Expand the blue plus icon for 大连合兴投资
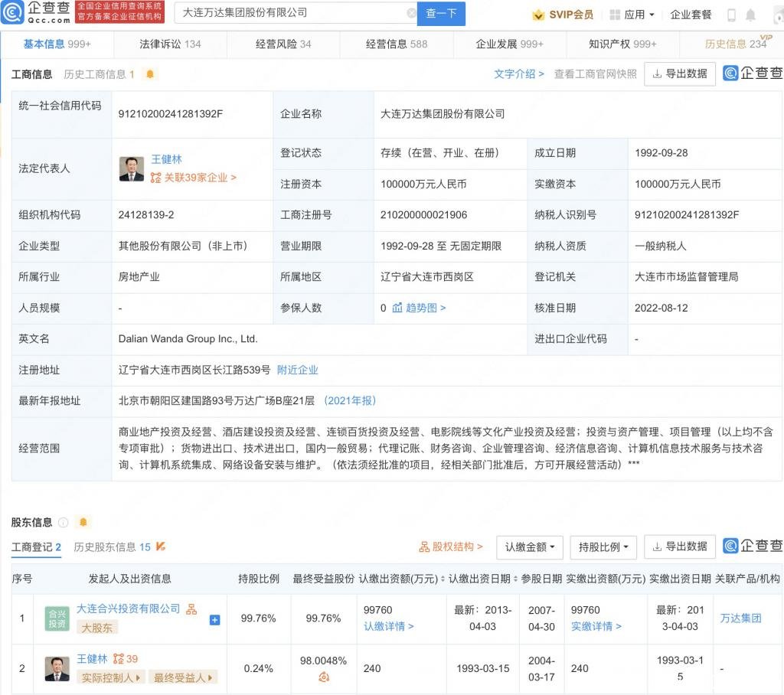The height and width of the screenshot is (695, 784). (x=214, y=620)
